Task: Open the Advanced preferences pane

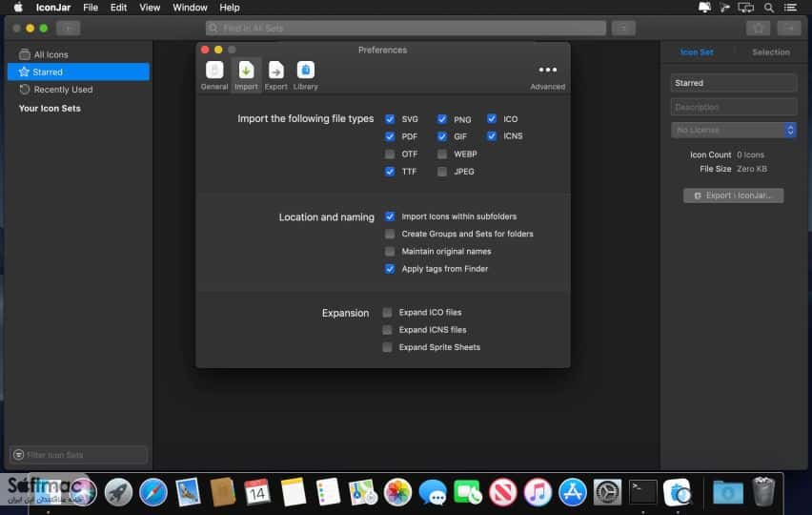Action: (x=547, y=76)
